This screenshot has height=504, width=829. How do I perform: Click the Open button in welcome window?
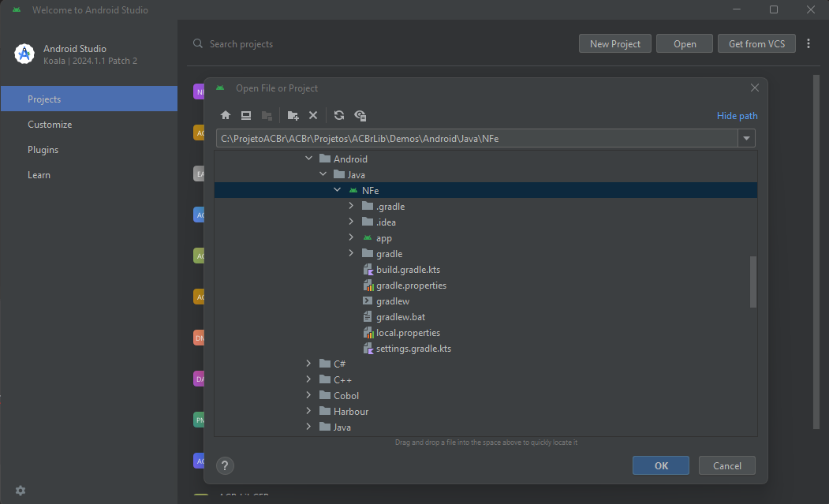(685, 44)
